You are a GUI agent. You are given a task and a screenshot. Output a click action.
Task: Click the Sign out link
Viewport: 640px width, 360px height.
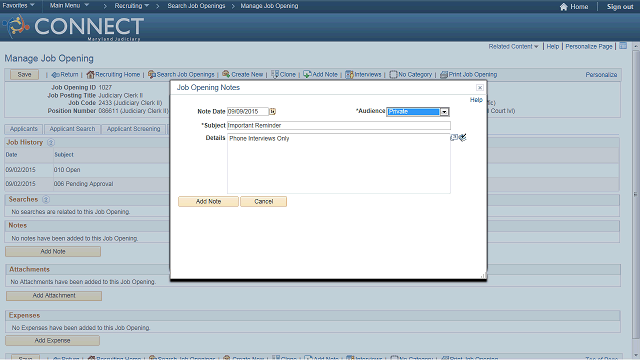tap(620, 7)
